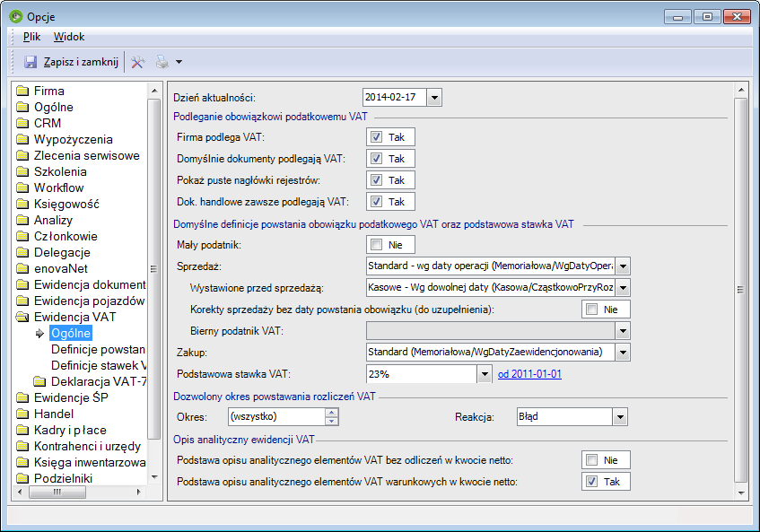760x532 pixels.
Task: Click the Ewidencja ŚP folder icon
Action: (22, 397)
